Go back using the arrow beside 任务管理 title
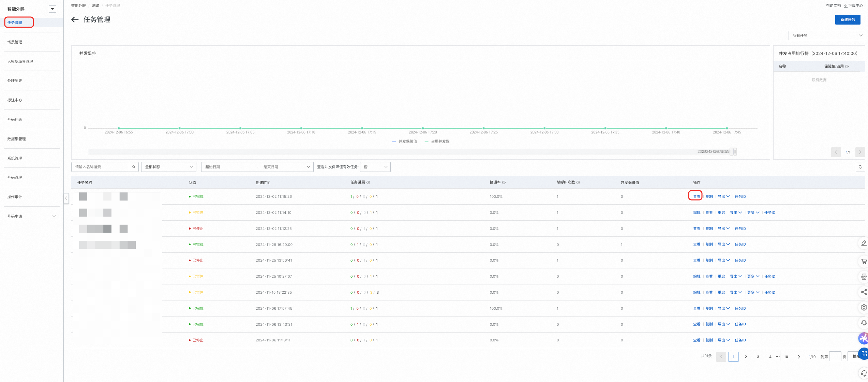Screen dimensions: 868x382 point(75,20)
